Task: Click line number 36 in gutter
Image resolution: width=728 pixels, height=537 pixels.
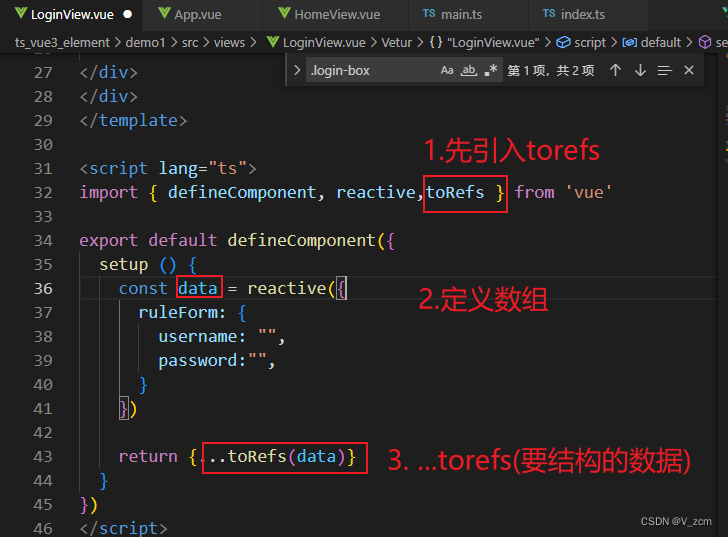Action: [x=43, y=289]
